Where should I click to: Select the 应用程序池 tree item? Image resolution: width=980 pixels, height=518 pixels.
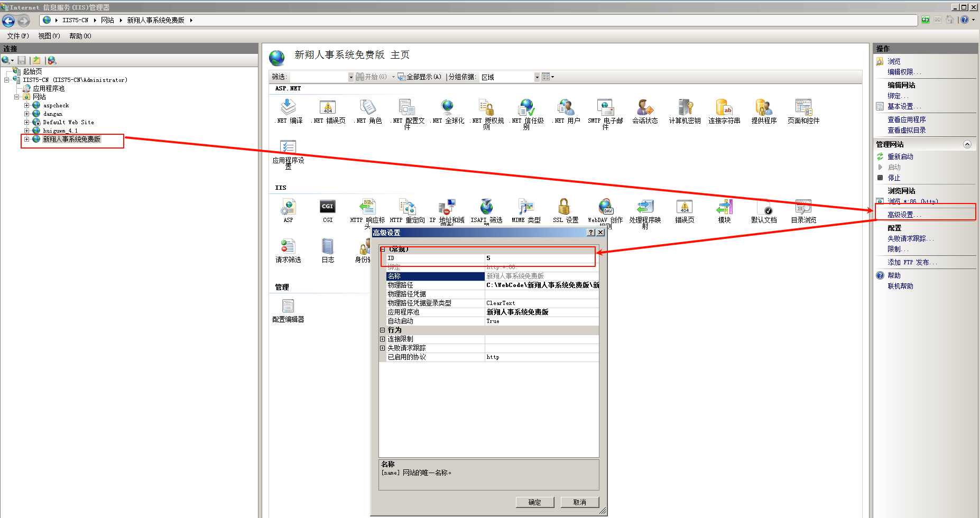click(49, 88)
